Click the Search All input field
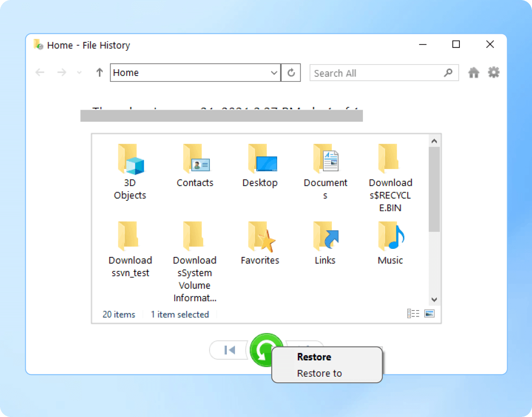The height and width of the screenshot is (417, 532). tap(384, 73)
